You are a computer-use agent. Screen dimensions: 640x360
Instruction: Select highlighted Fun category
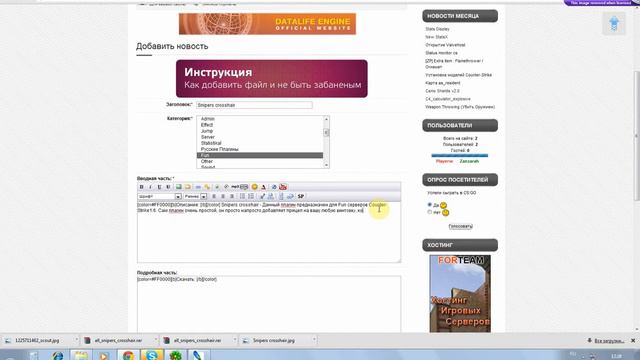260,156
